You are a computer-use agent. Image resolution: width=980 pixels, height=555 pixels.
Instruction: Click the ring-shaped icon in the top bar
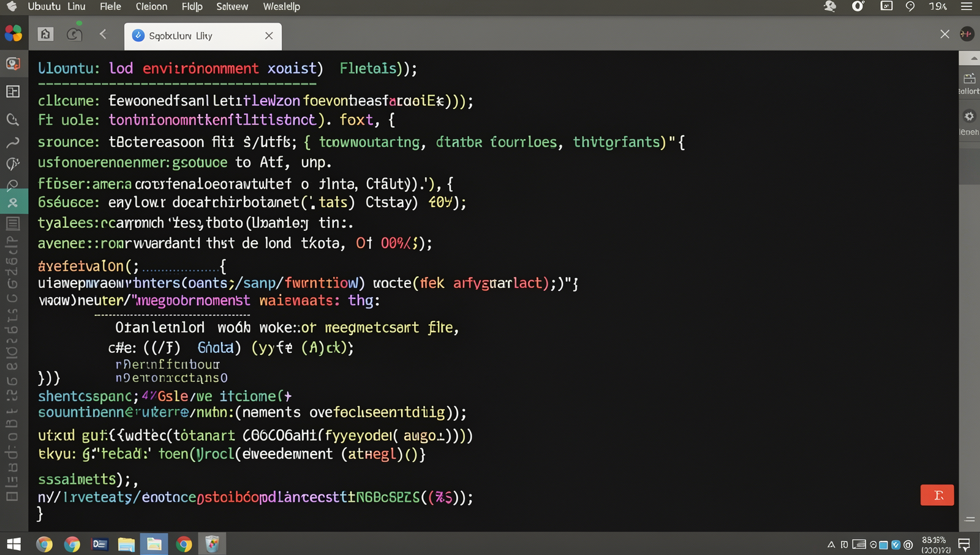coord(858,6)
